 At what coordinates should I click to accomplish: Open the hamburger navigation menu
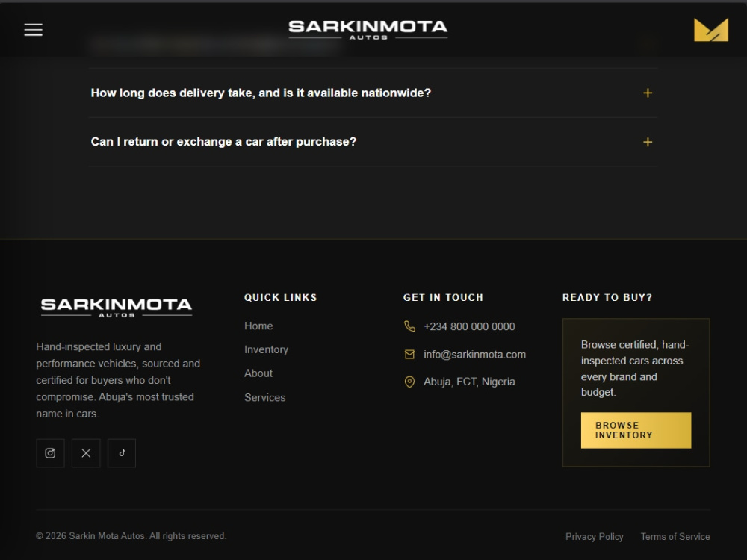point(34,30)
